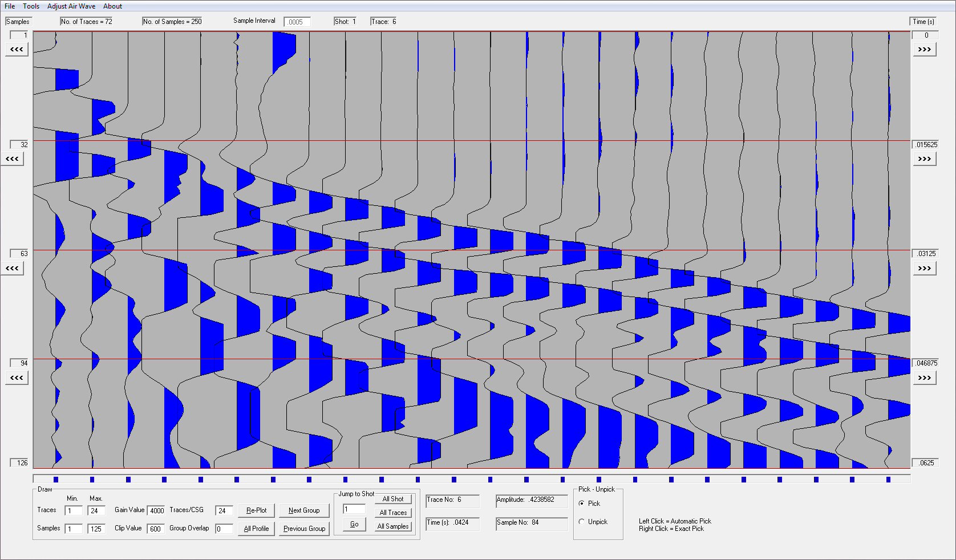
Task: Click the >>> button beside time 0
Action: click(924, 50)
